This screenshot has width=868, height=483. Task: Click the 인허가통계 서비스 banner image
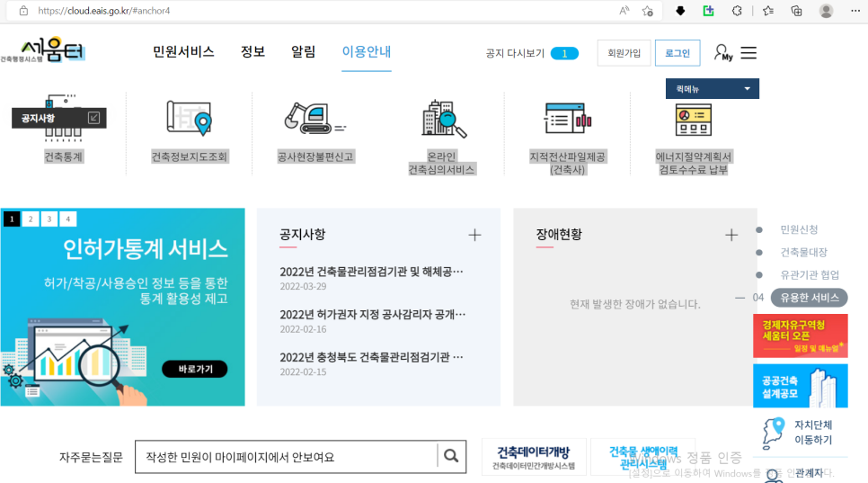pyautogui.click(x=122, y=307)
